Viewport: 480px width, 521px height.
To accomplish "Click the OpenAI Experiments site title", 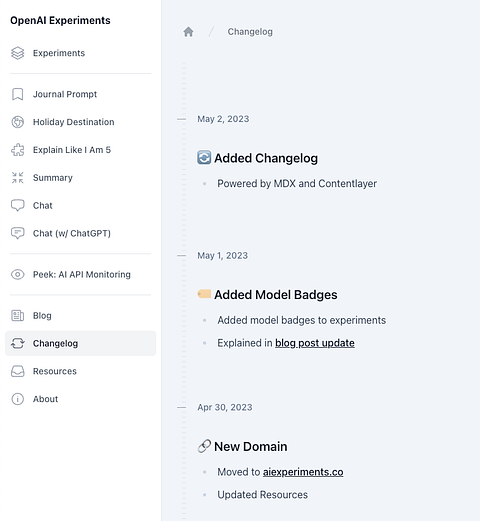I will (60, 21).
